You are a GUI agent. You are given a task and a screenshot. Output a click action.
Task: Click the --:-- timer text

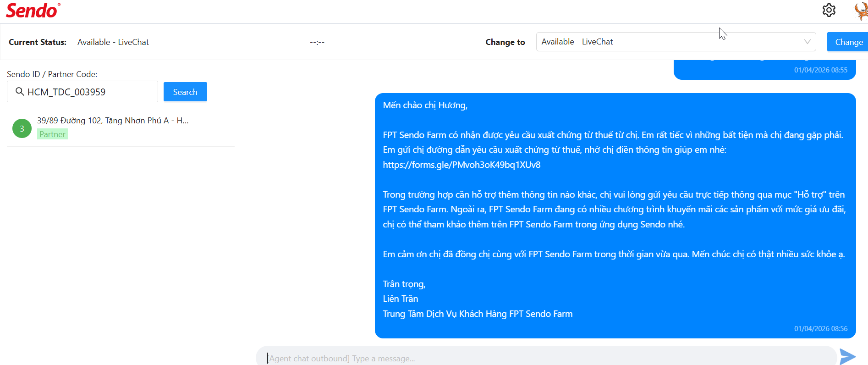317,42
